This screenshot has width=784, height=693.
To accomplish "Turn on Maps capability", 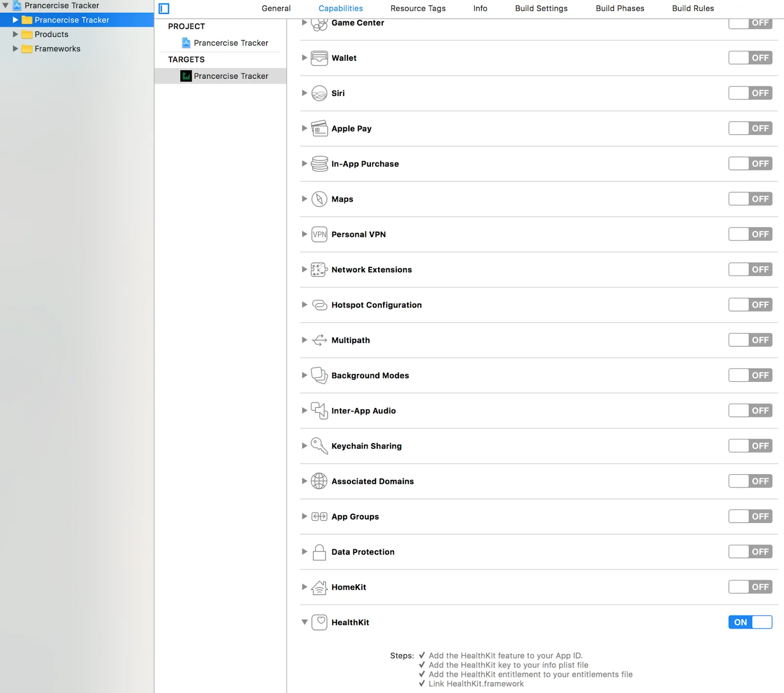I will pos(750,199).
